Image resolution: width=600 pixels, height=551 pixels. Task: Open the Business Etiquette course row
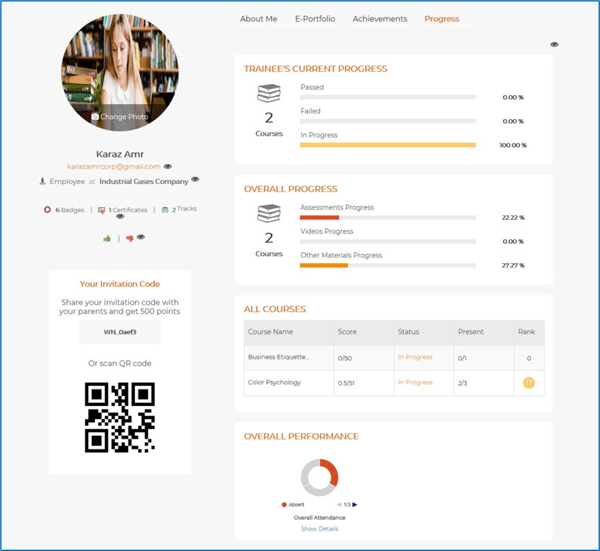click(394, 358)
